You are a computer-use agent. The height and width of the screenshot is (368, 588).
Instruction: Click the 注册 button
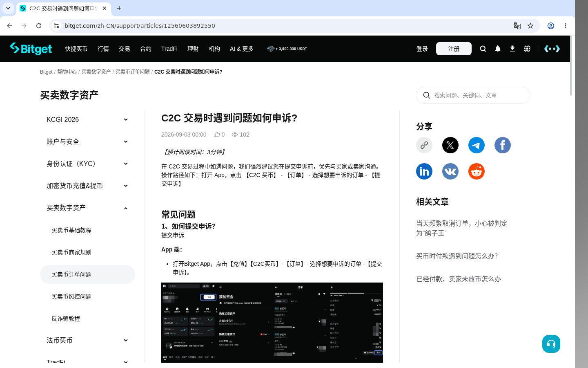coord(454,49)
